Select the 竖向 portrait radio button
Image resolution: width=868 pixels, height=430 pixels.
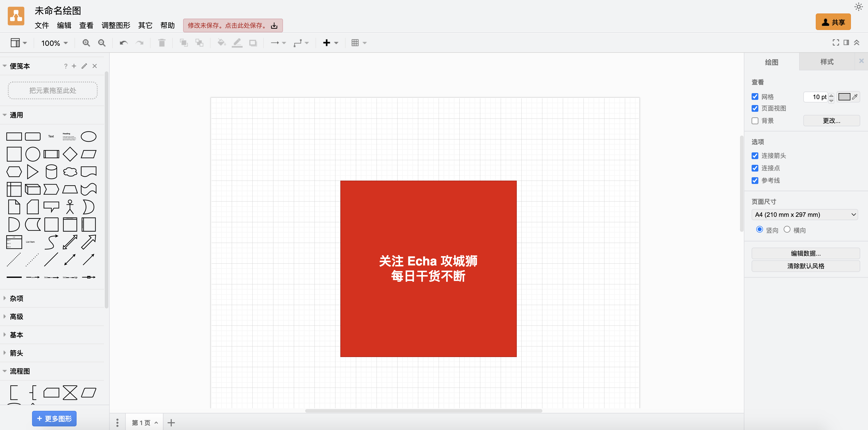pos(759,229)
